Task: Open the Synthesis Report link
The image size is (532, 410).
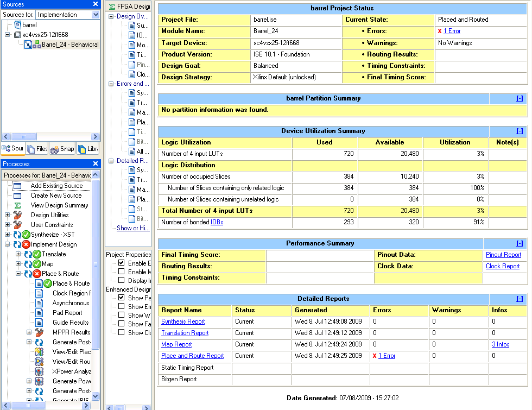Action: [x=183, y=321]
